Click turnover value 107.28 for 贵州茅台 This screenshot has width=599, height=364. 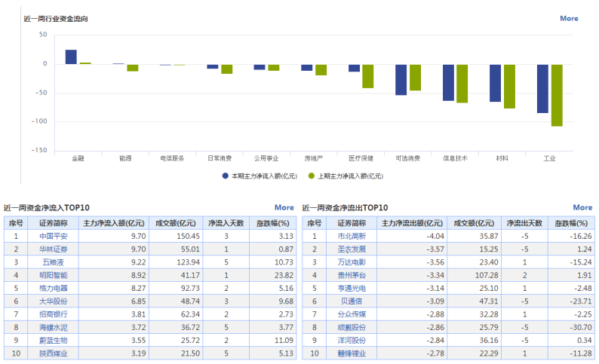[487, 275]
